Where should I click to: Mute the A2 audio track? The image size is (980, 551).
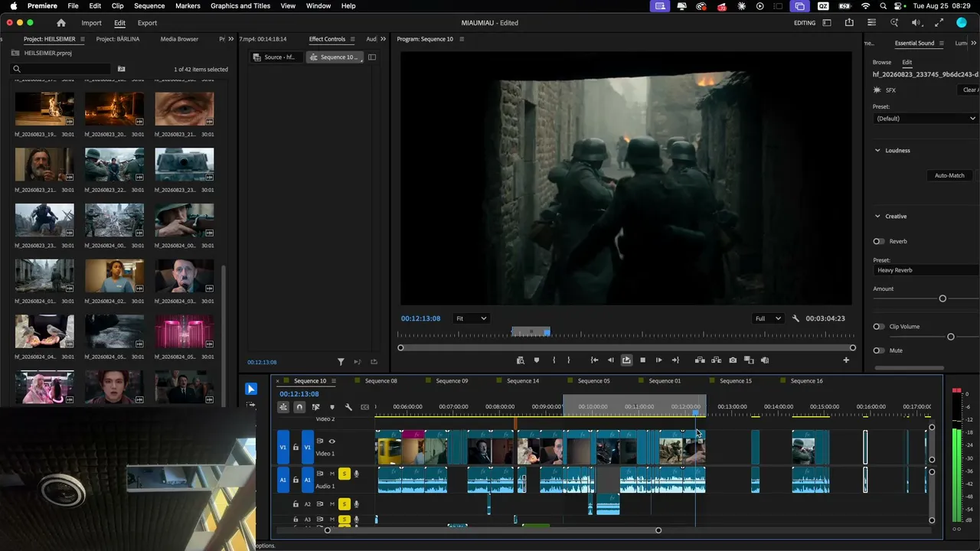[332, 504]
